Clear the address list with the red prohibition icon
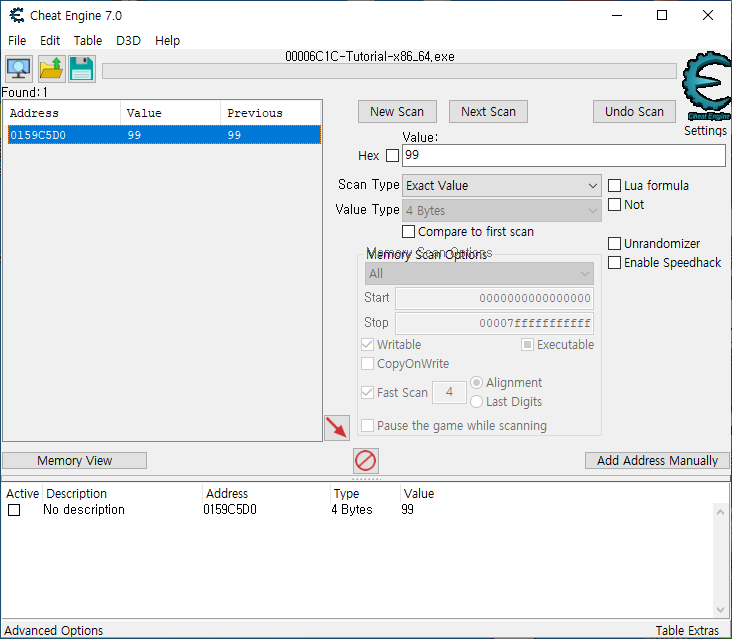 click(366, 461)
